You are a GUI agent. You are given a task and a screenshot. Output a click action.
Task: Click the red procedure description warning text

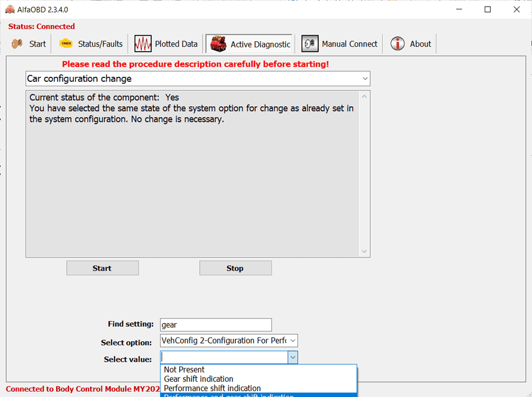(x=195, y=64)
